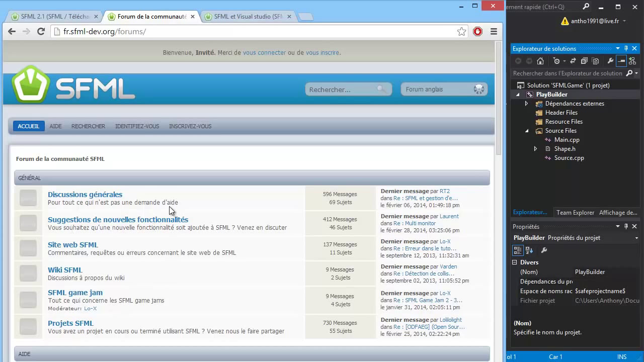Screen dimensions: 644x362
Task: Collapse the Source Files folder
Action: [527, 131]
